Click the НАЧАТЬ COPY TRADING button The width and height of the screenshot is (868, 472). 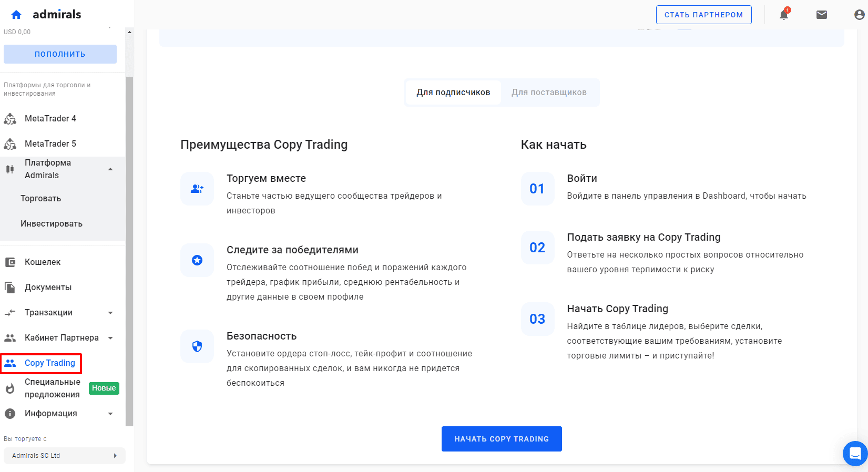[x=502, y=439]
